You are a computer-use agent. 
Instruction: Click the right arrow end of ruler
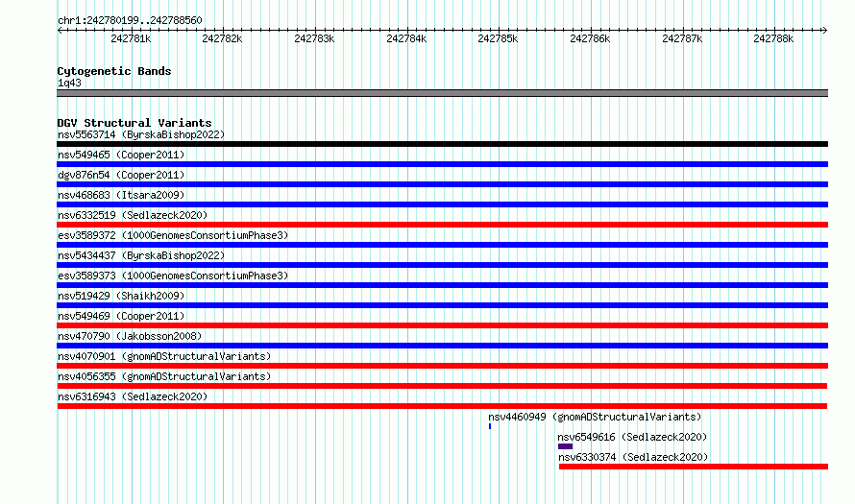[x=825, y=30]
